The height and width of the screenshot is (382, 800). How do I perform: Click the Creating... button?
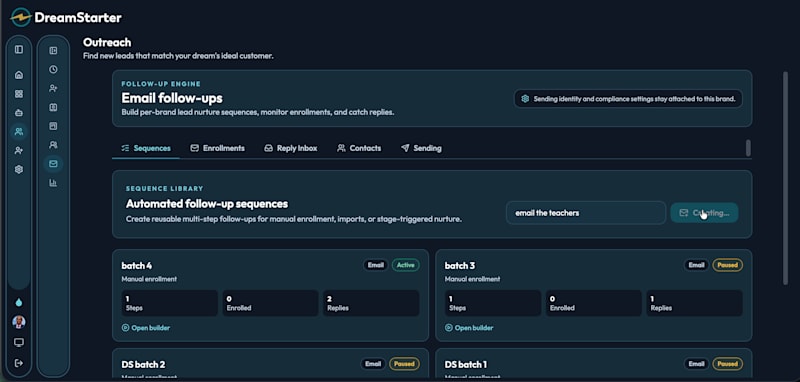(x=704, y=213)
